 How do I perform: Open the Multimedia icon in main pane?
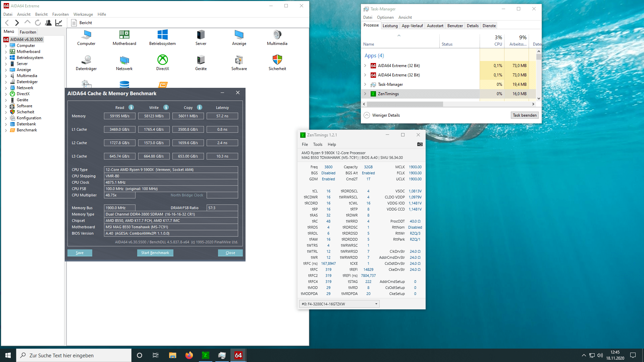(277, 38)
